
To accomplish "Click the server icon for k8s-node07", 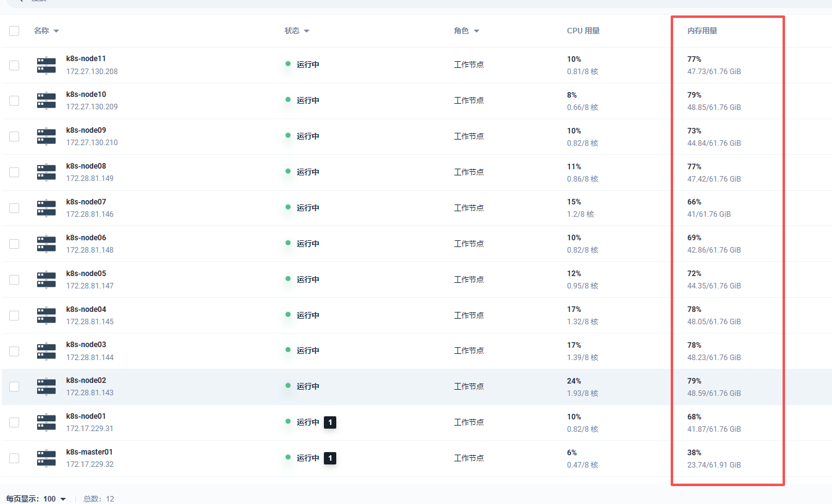I will 46,208.
